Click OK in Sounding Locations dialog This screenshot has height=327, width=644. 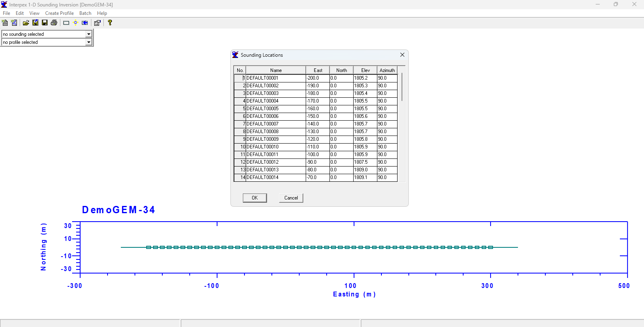coord(255,198)
